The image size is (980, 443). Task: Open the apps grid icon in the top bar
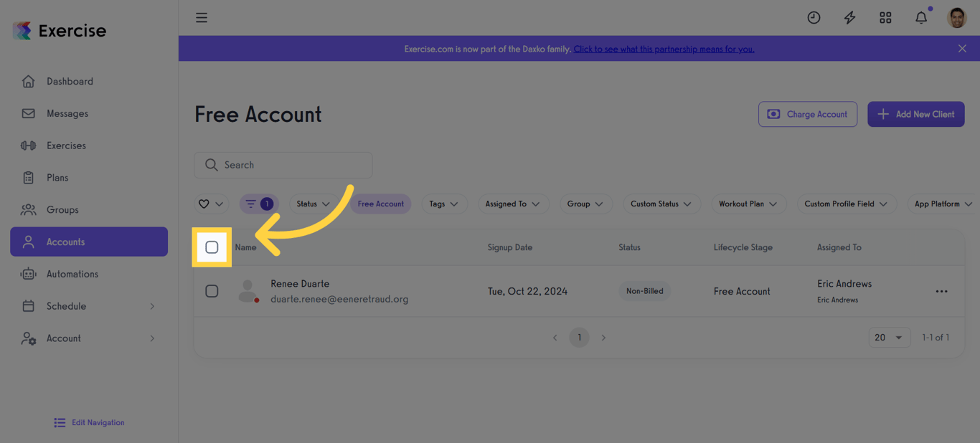pos(885,17)
